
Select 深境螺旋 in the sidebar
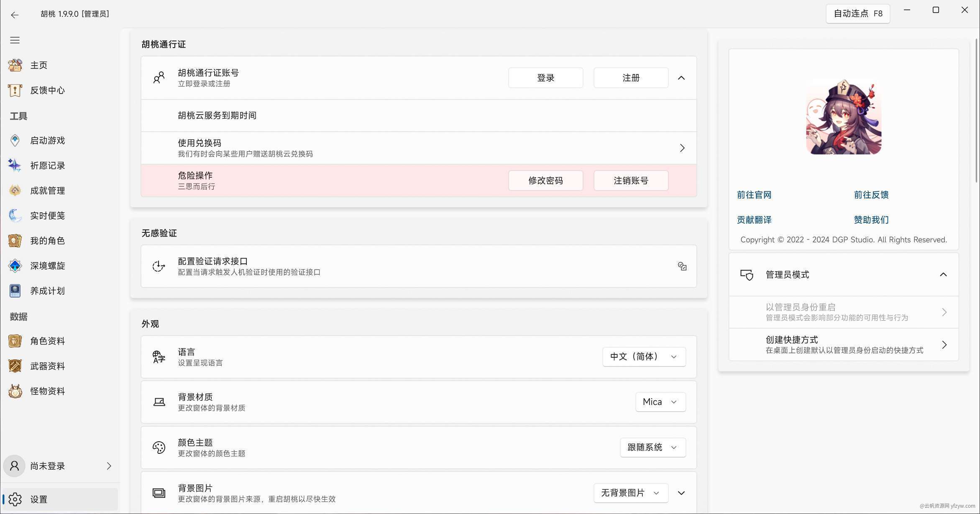pyautogui.click(x=59, y=266)
